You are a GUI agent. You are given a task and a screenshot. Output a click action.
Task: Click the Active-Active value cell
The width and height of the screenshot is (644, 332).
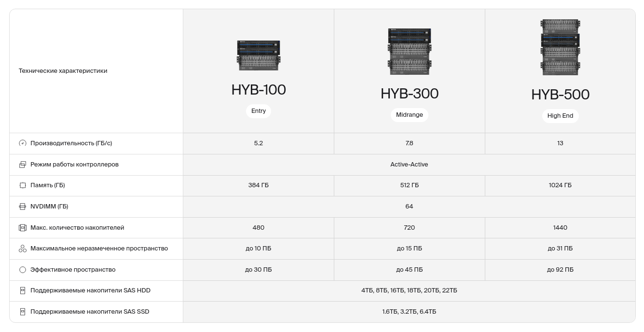click(409, 165)
